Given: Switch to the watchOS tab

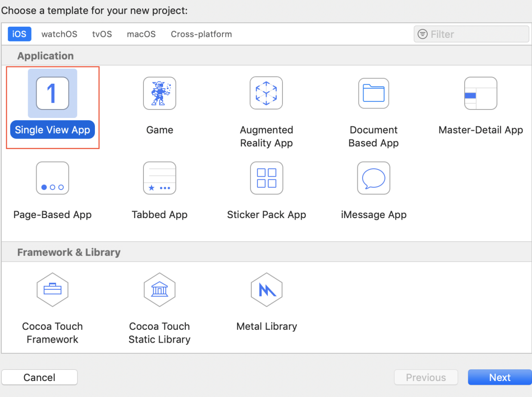Looking at the screenshot, I should click(x=59, y=34).
